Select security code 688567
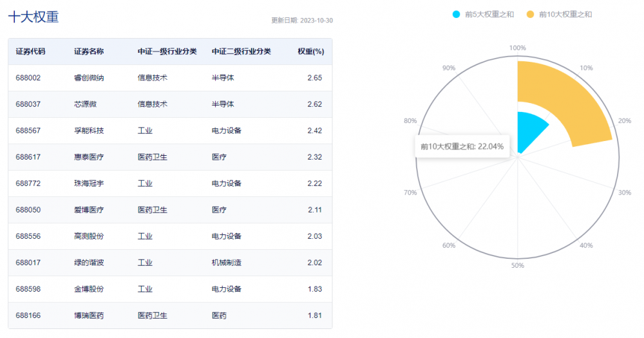644x338 pixels. (28, 131)
